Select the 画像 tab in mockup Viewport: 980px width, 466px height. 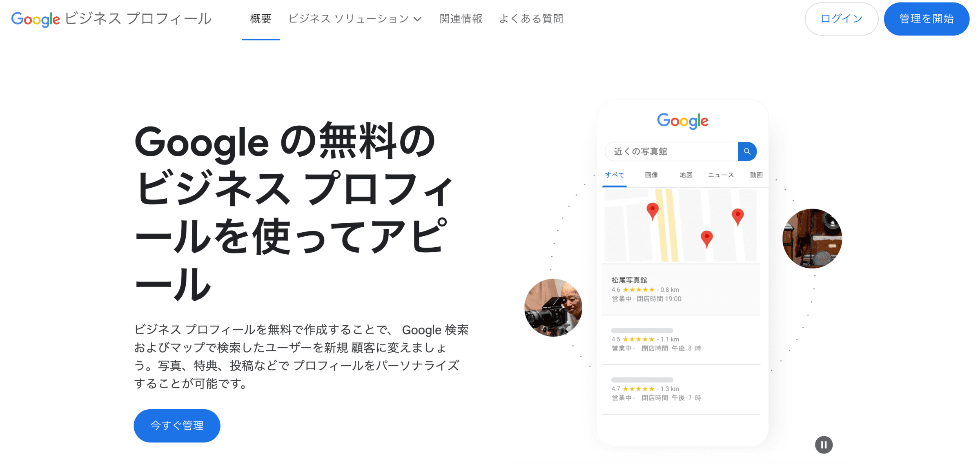point(651,175)
